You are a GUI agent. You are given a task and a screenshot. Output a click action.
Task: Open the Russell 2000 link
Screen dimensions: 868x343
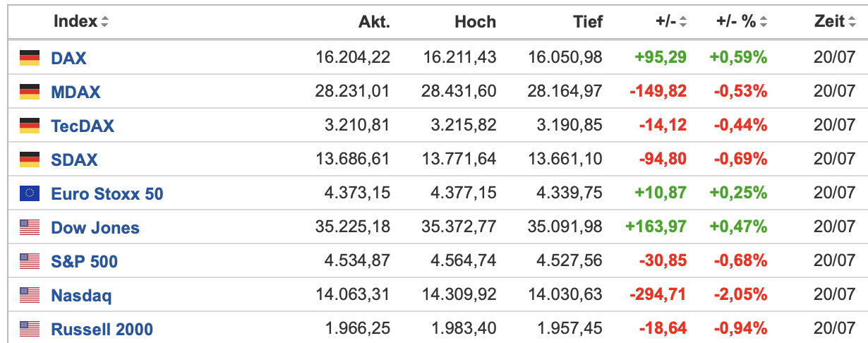point(102,329)
